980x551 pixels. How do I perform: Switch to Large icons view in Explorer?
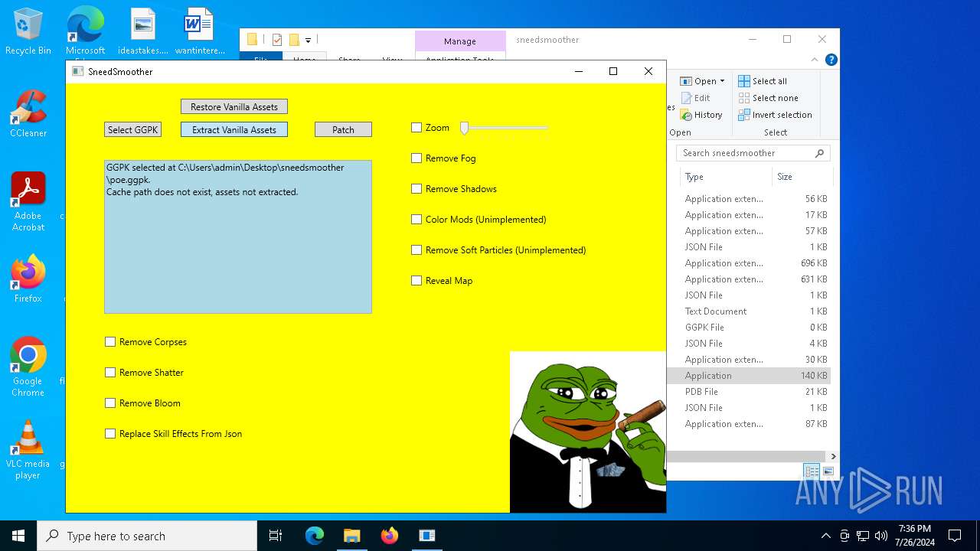(x=828, y=471)
